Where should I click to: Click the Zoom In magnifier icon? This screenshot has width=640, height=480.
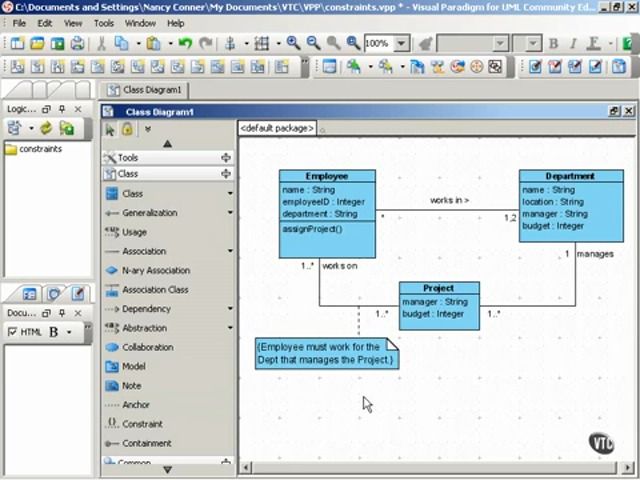pos(293,43)
